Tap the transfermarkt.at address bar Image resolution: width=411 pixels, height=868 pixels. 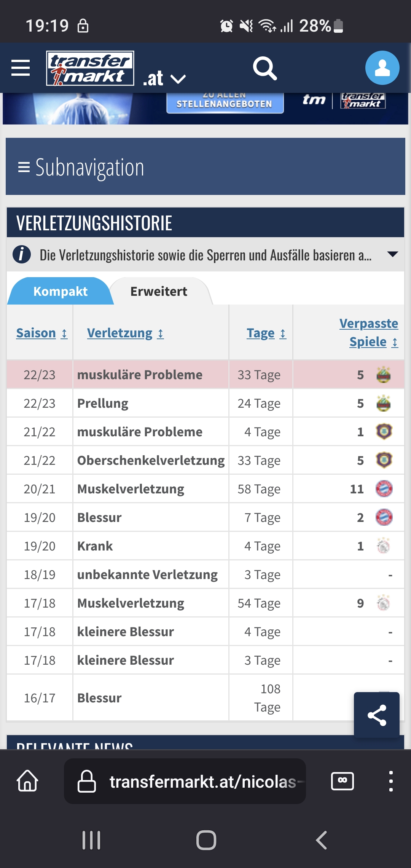point(185,781)
